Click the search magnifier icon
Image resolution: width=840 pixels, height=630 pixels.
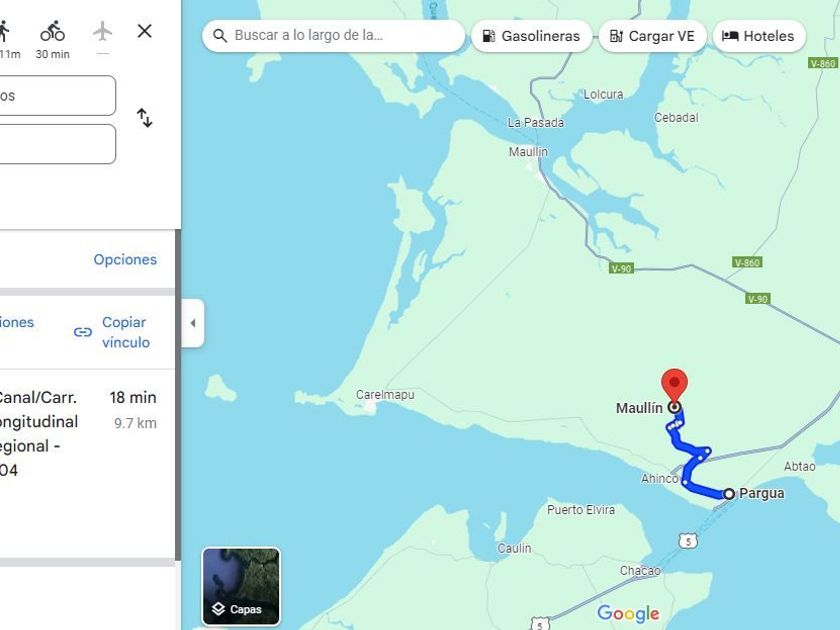click(220, 36)
